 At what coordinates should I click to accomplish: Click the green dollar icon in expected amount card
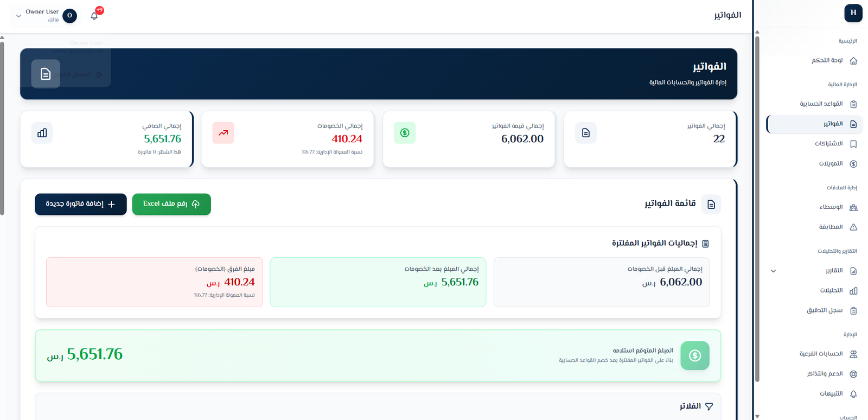pyautogui.click(x=695, y=355)
